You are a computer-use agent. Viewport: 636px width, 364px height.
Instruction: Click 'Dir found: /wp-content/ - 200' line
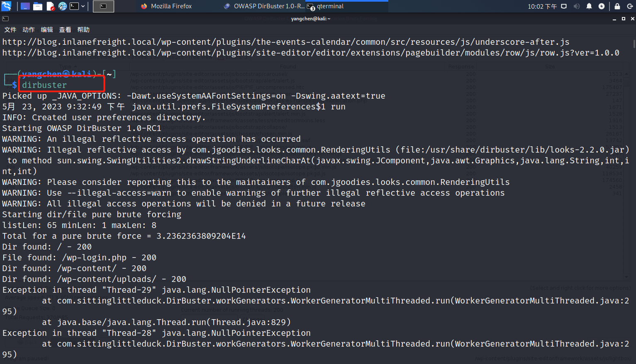(74, 268)
